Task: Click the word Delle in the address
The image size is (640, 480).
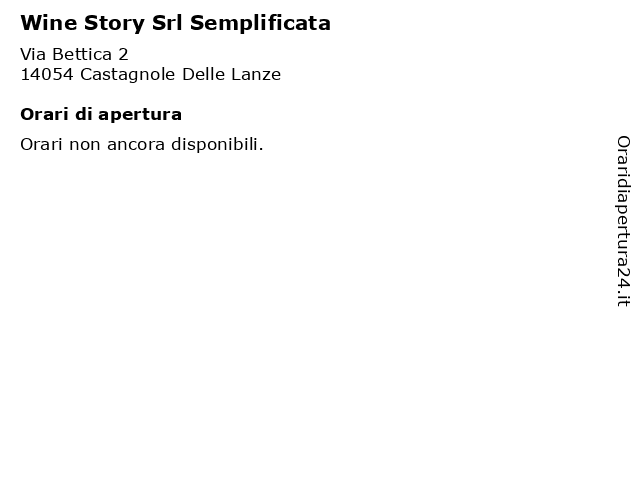Action: point(203,75)
